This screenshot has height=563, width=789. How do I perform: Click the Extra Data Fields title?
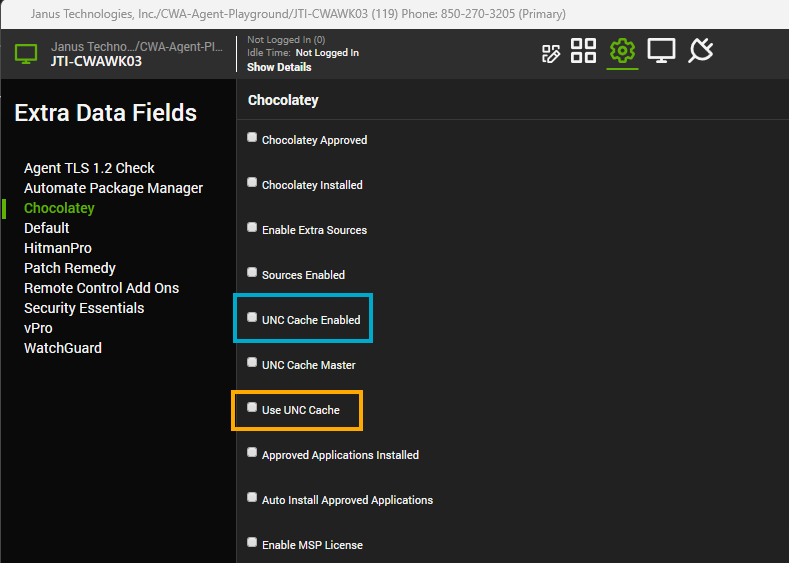106,113
